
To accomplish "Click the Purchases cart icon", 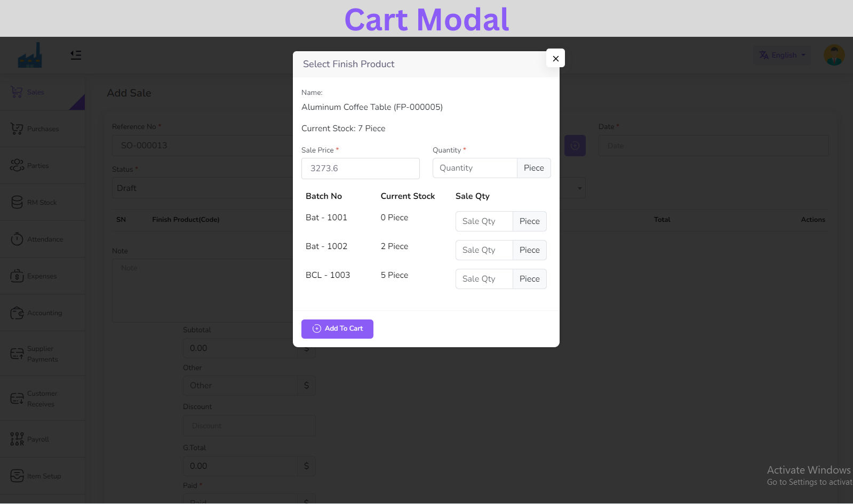I will [17, 129].
